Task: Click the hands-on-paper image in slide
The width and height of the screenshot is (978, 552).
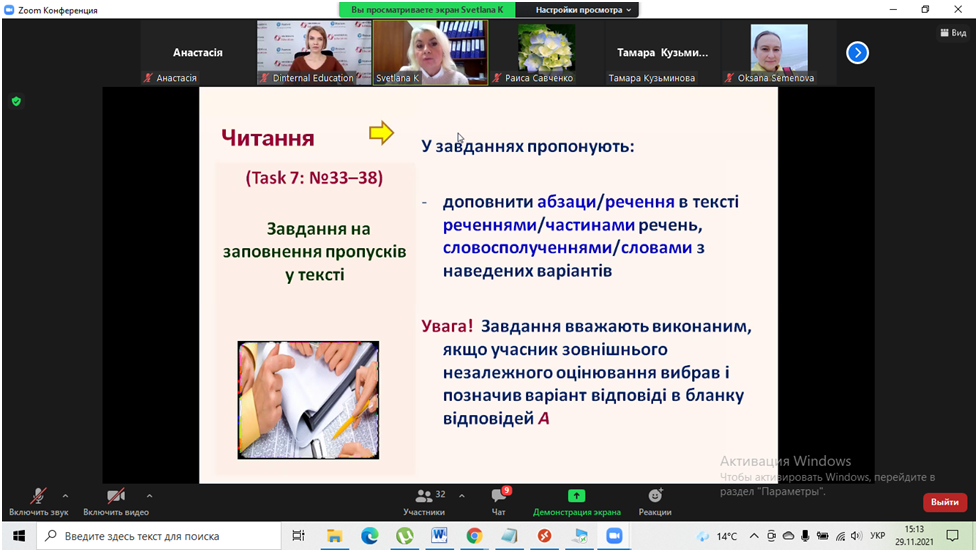Action: tap(308, 400)
